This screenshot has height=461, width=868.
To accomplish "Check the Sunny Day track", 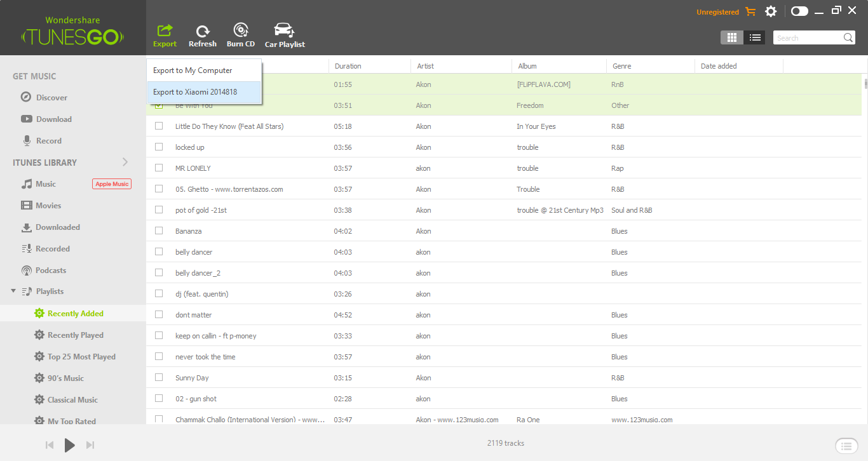I will [159, 378].
